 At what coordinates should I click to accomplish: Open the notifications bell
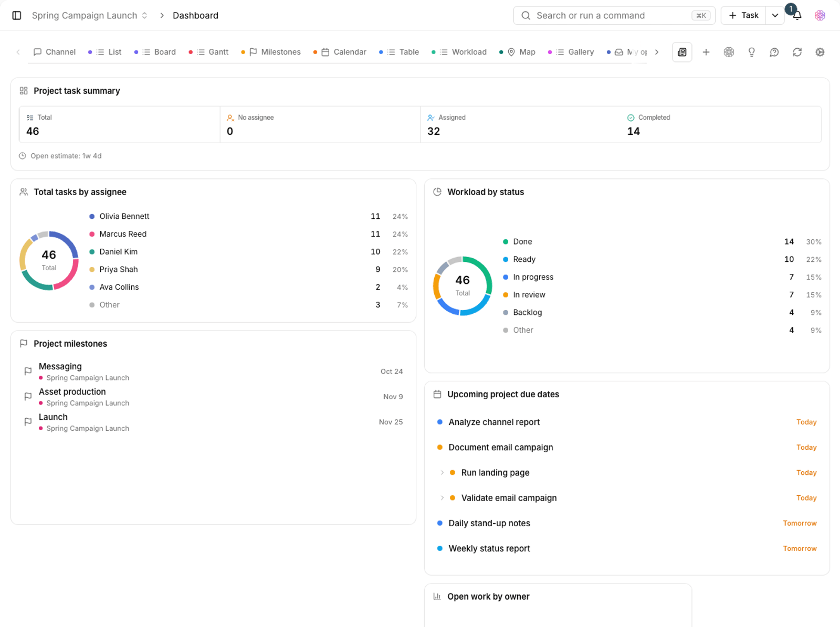pyautogui.click(x=797, y=15)
